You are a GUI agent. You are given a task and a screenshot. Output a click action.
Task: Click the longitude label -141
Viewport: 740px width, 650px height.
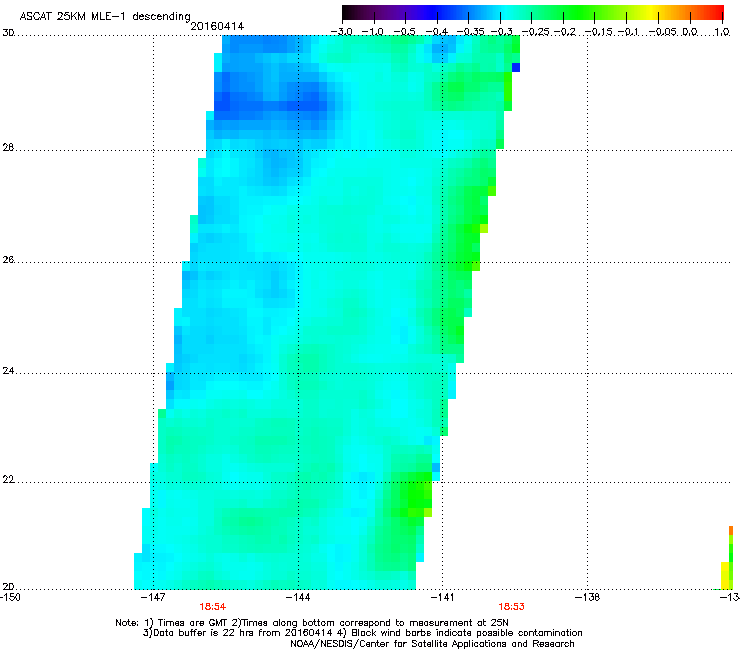coord(442,597)
